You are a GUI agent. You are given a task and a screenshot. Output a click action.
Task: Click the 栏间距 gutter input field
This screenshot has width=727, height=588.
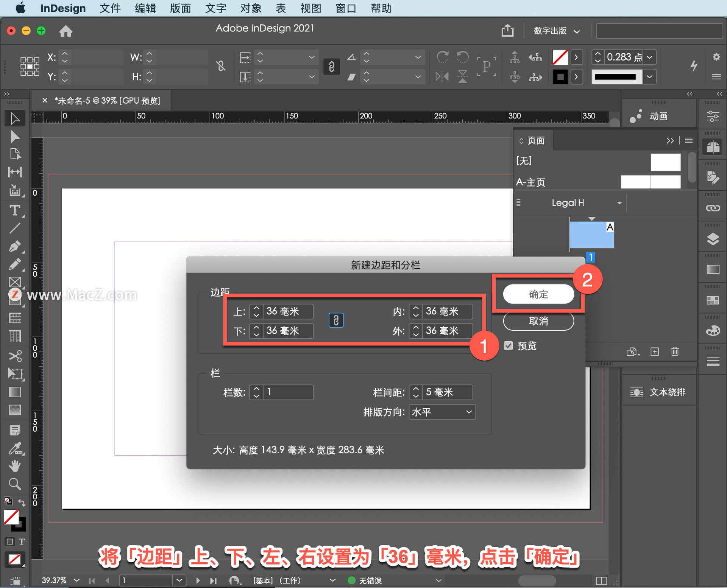(x=448, y=392)
